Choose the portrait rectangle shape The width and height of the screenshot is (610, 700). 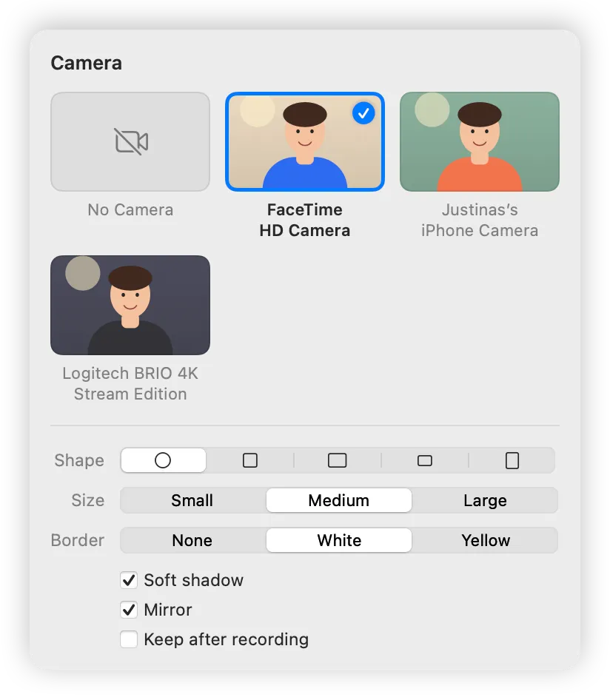pyautogui.click(x=512, y=460)
